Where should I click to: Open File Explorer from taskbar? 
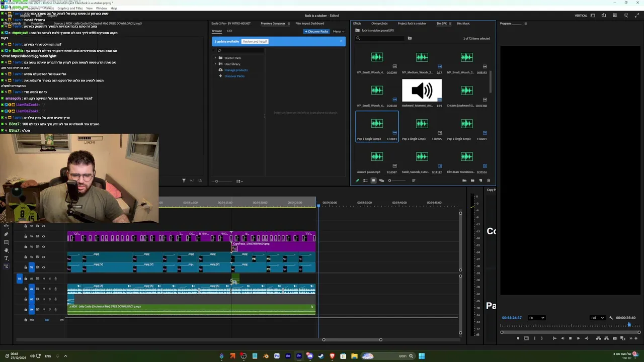(354, 356)
